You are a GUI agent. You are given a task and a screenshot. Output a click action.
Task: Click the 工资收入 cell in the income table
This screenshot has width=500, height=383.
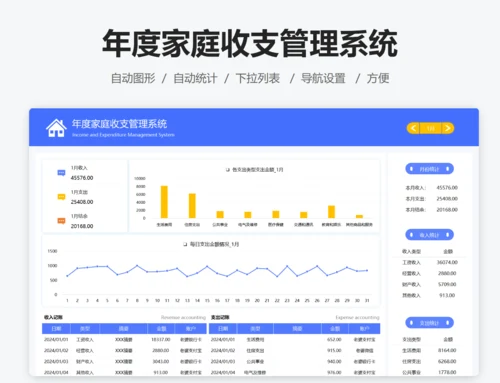coord(85,340)
